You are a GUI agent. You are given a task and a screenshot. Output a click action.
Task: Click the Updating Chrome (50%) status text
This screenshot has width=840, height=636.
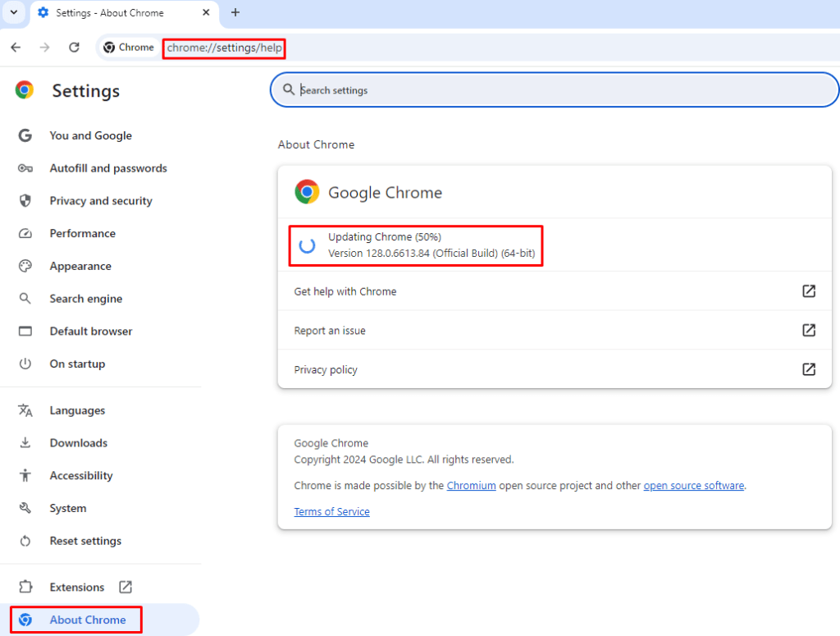[385, 237]
